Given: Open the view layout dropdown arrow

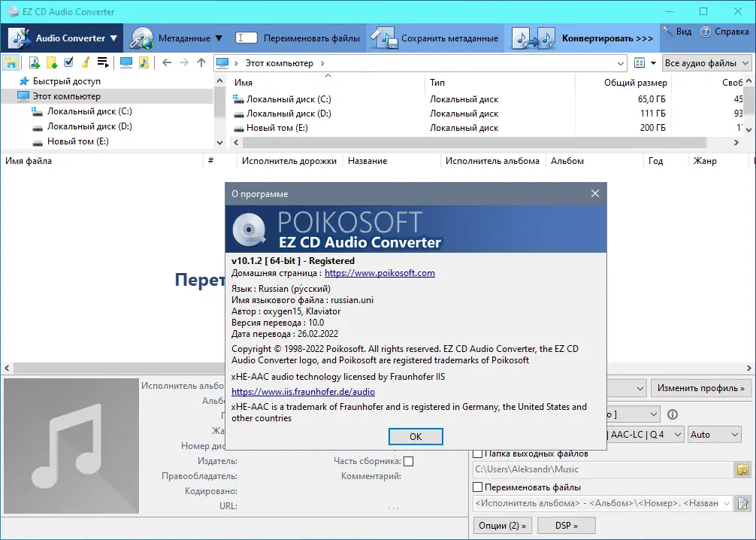Looking at the screenshot, I should tap(653, 63).
